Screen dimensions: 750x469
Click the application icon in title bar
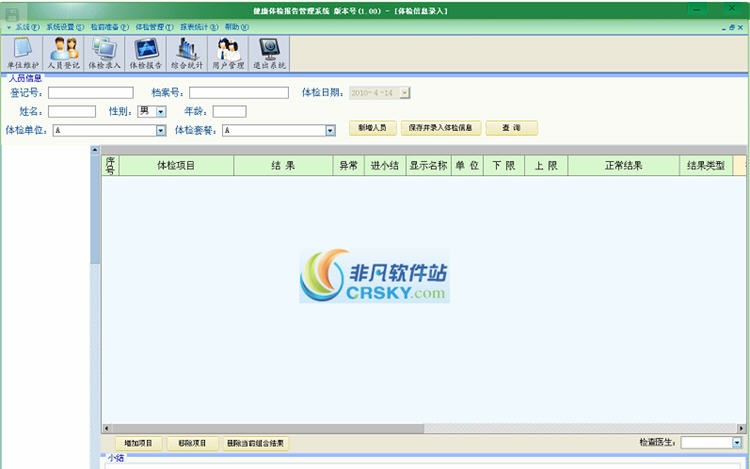(x=12, y=14)
